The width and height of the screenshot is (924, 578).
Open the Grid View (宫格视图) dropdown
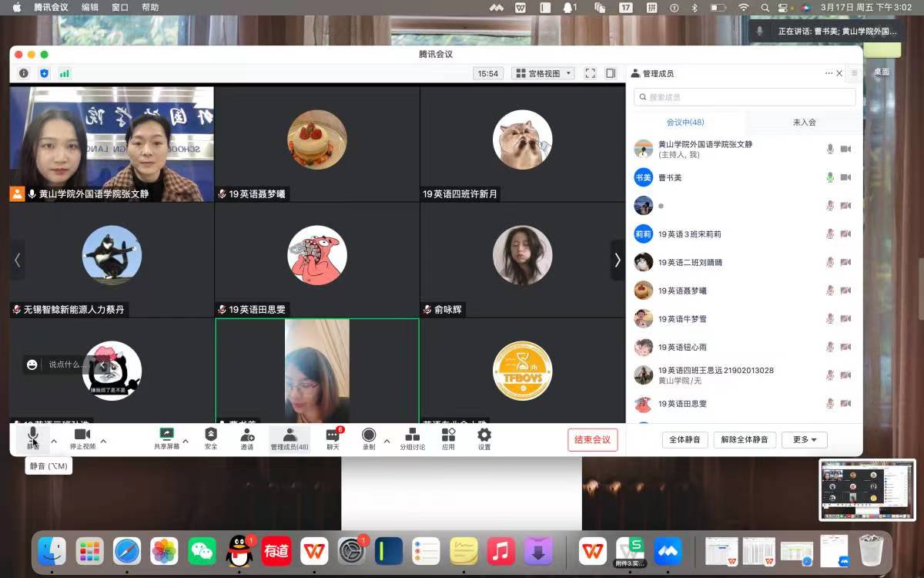coord(544,73)
